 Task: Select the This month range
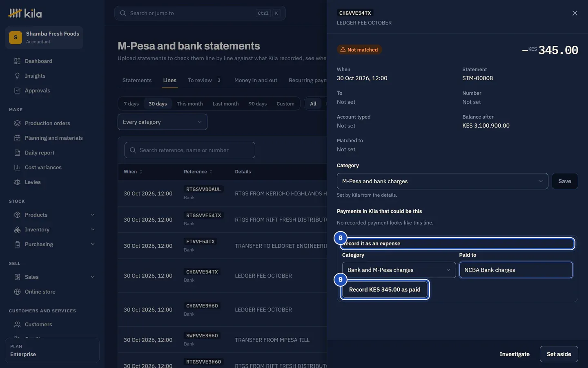click(x=190, y=104)
